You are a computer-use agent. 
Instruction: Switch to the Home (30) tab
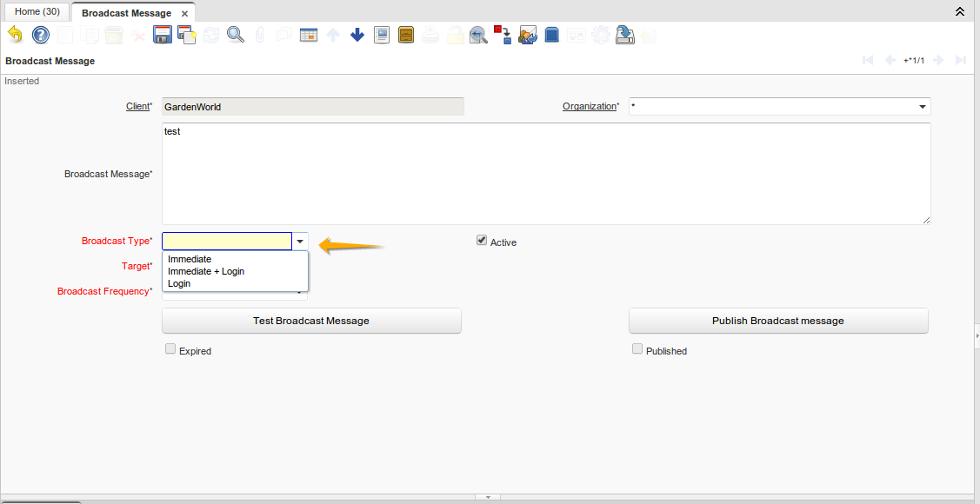click(37, 12)
